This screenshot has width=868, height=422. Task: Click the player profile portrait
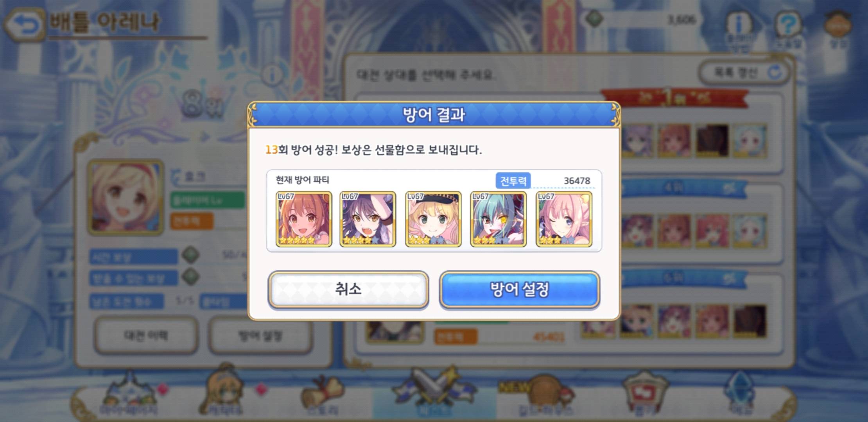coord(126,197)
